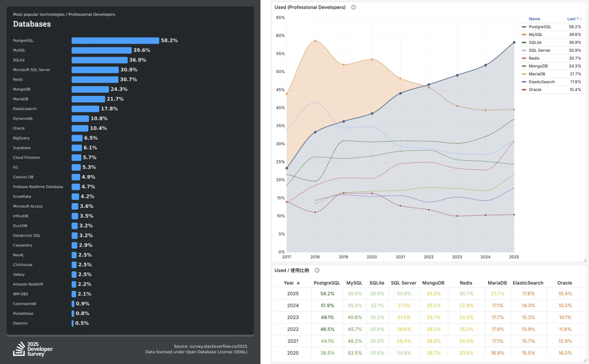Click the Dynamodb label in the Databases bar chart
Screen dimensions: 589x364
pos(22,119)
